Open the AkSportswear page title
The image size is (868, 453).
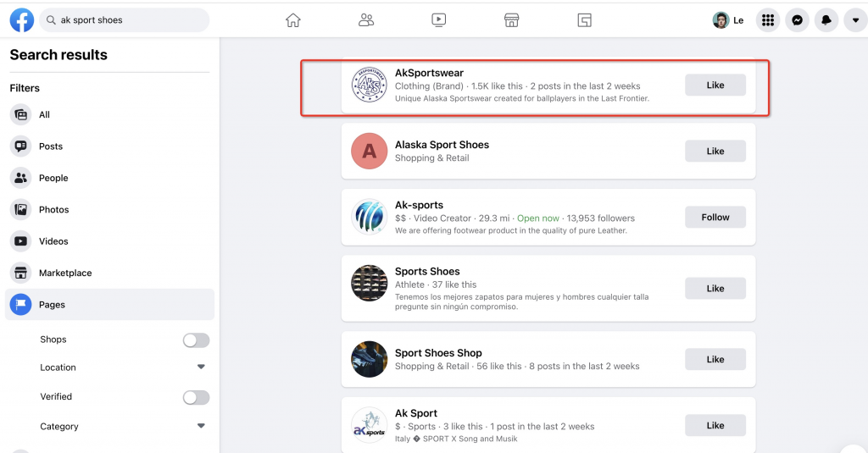(x=429, y=73)
